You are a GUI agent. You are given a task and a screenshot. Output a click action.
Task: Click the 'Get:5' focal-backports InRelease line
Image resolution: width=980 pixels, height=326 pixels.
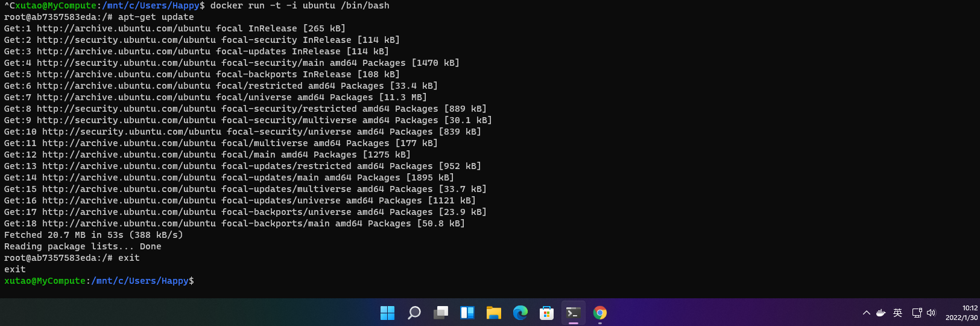point(202,74)
